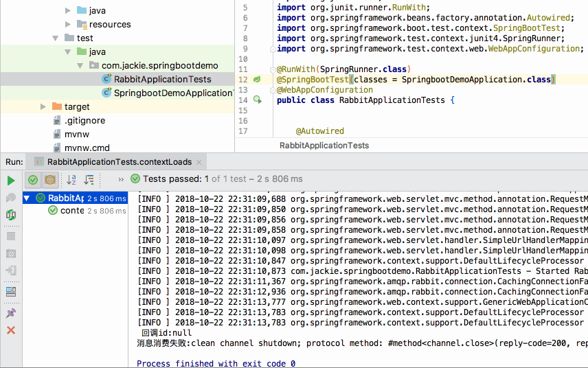Toggle Show Ignored tests filter
This screenshot has height=368, width=588.
tap(50, 180)
